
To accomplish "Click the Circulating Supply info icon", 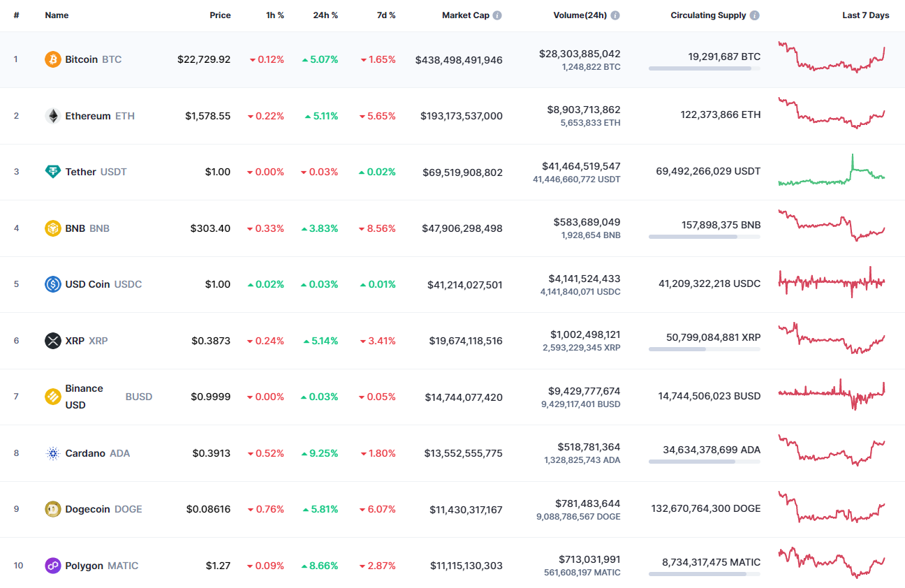I will [x=755, y=15].
